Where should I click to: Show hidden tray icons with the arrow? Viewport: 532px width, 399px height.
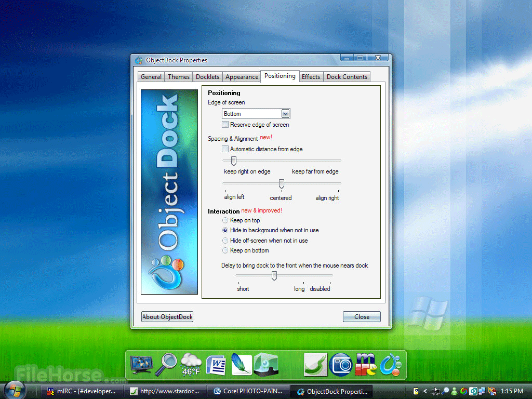pyautogui.click(x=425, y=391)
